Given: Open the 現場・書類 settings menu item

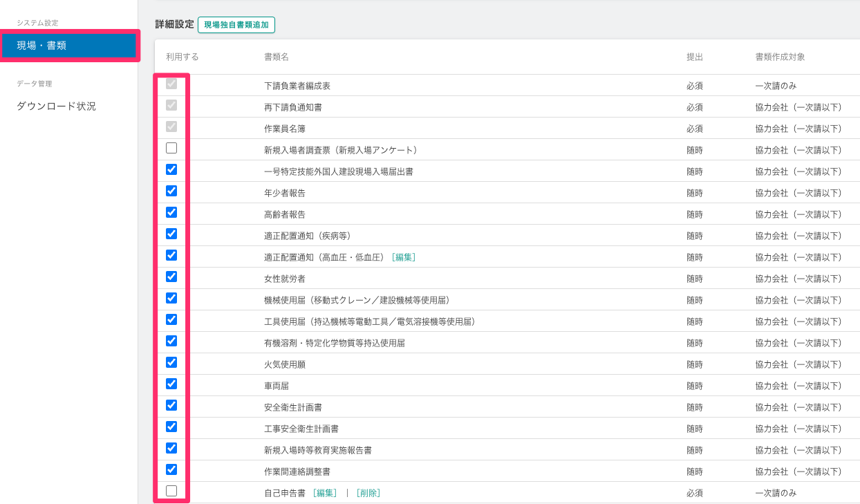Looking at the screenshot, I should 69,46.
